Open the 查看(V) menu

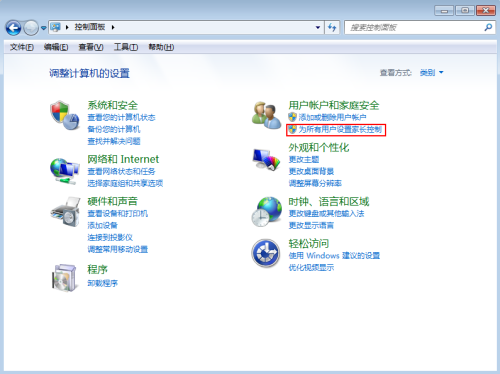[x=91, y=47]
